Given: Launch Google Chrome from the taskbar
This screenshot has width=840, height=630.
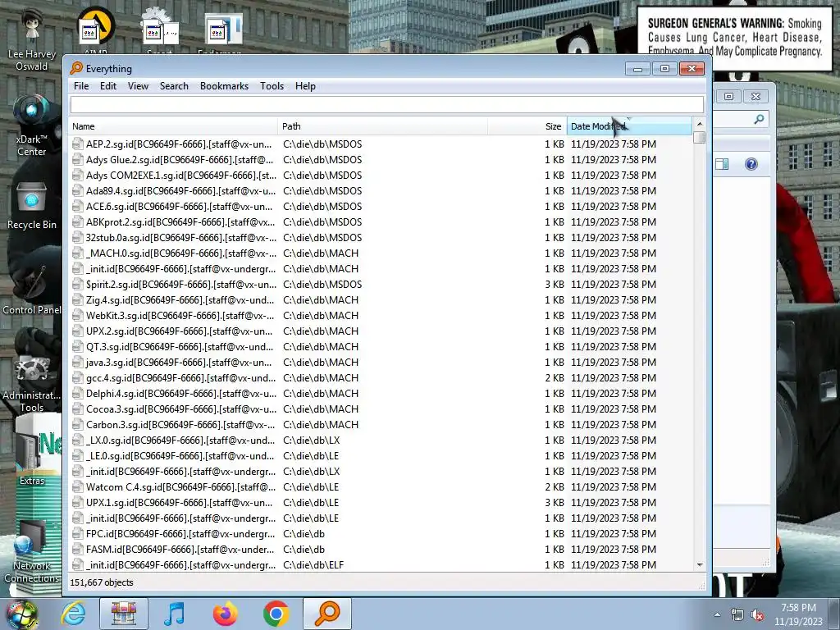Looking at the screenshot, I should click(x=276, y=614).
